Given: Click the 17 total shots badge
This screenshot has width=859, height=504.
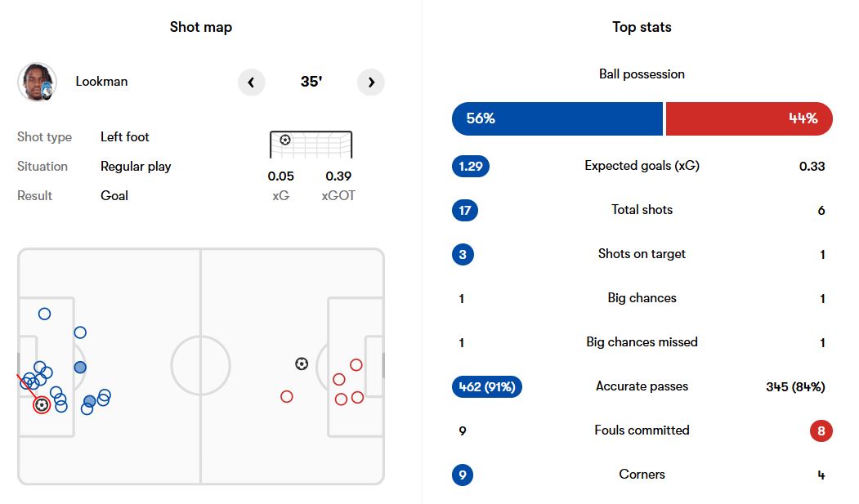Looking at the screenshot, I should [465, 210].
